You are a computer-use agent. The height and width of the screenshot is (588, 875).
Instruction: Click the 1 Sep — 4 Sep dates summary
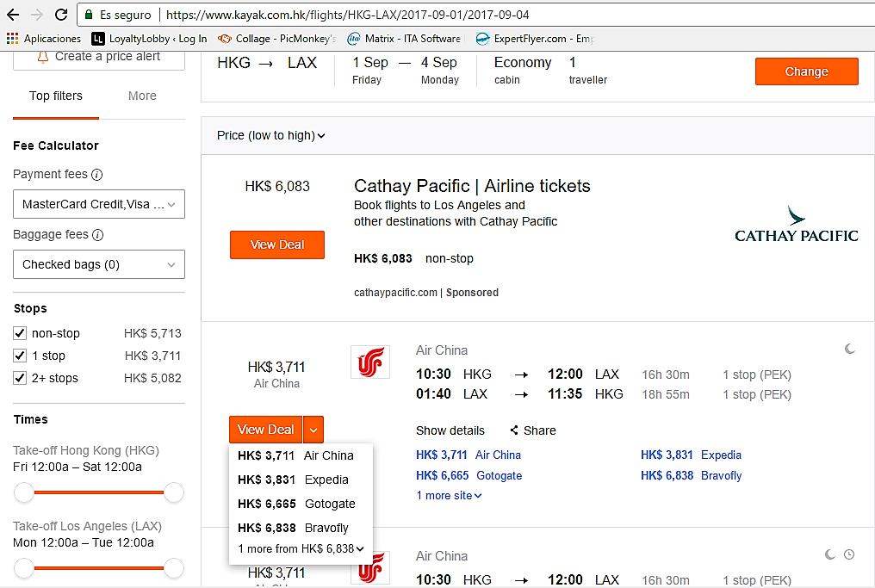[x=405, y=71]
